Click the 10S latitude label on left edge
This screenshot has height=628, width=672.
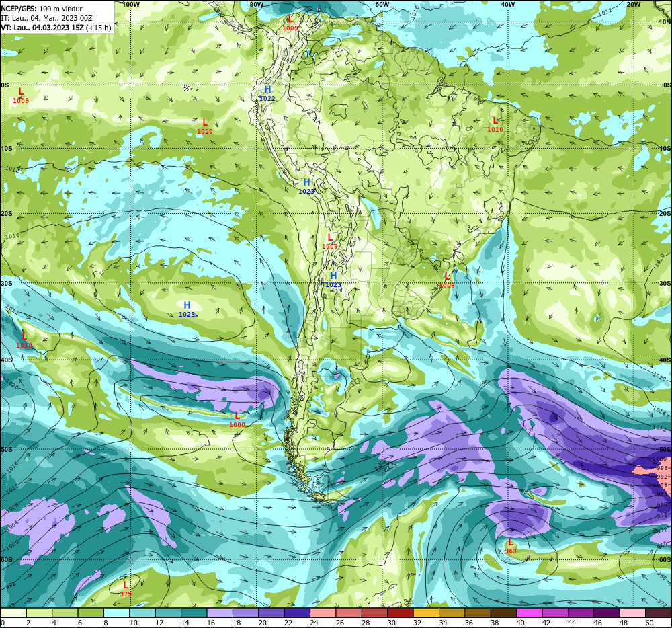[x=7, y=149]
